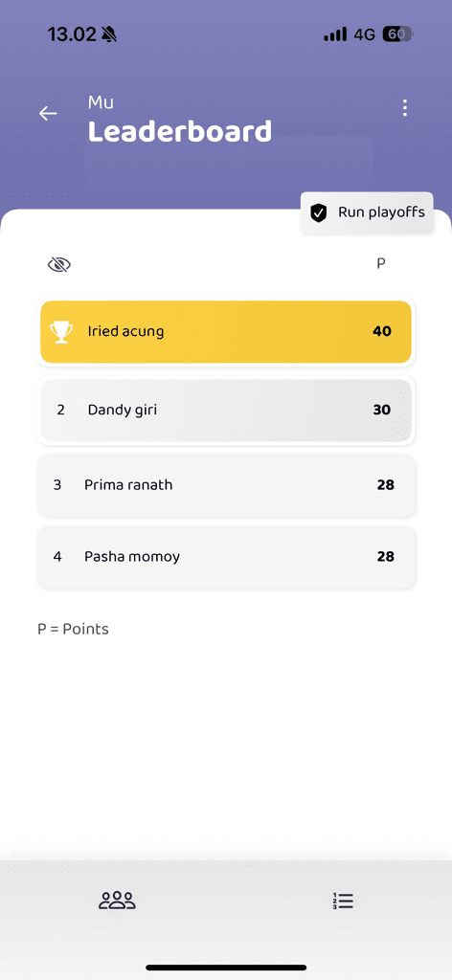Click the P = Points legend text
Image resolution: width=452 pixels, height=980 pixels.
click(73, 629)
